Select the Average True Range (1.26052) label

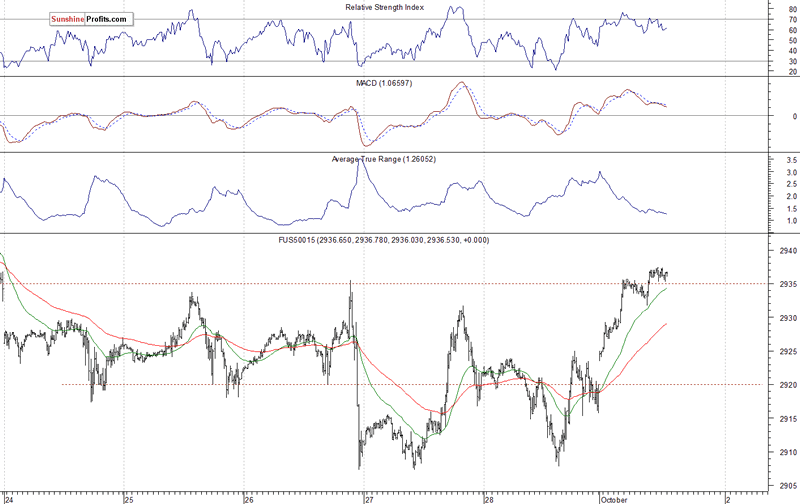coord(383,159)
